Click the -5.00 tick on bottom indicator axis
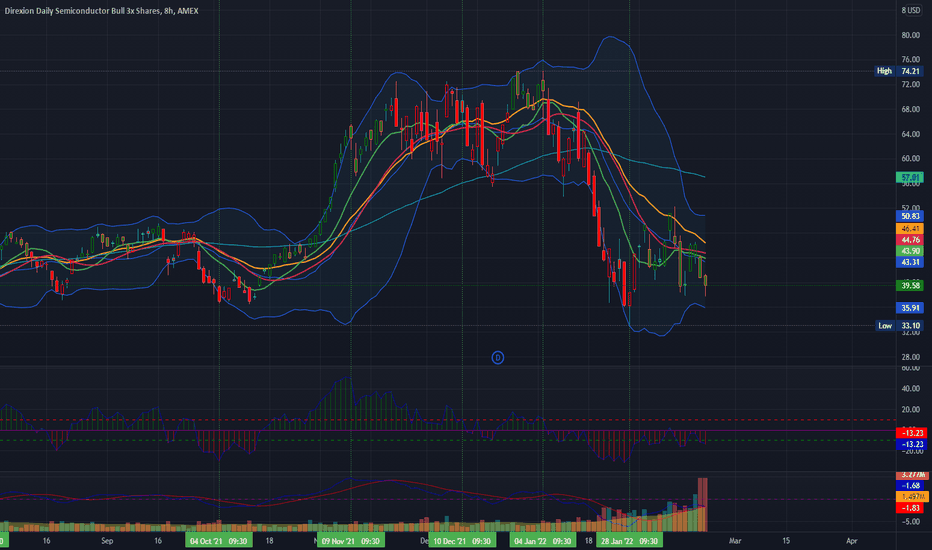The image size is (932, 550). (x=911, y=521)
